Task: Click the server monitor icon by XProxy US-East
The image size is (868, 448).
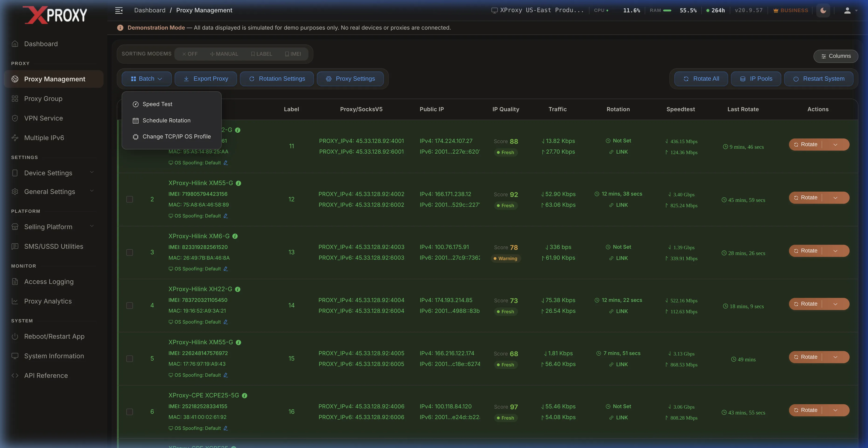Action: point(494,10)
